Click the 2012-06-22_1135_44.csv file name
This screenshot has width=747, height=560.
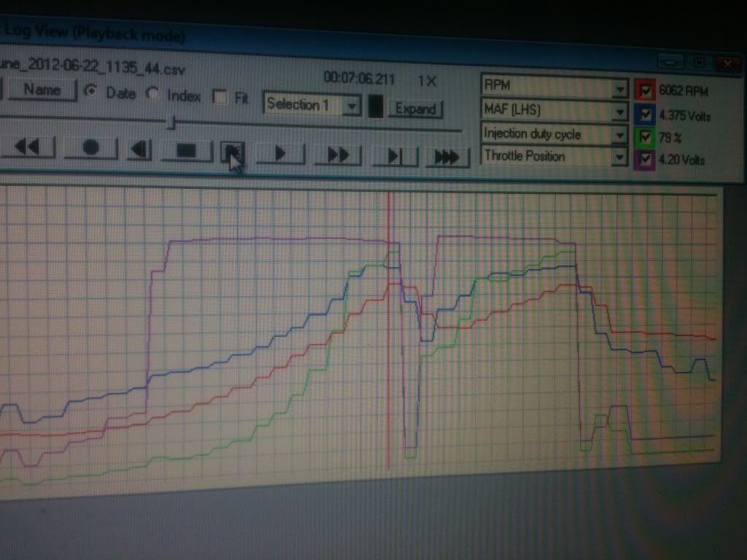[91, 66]
